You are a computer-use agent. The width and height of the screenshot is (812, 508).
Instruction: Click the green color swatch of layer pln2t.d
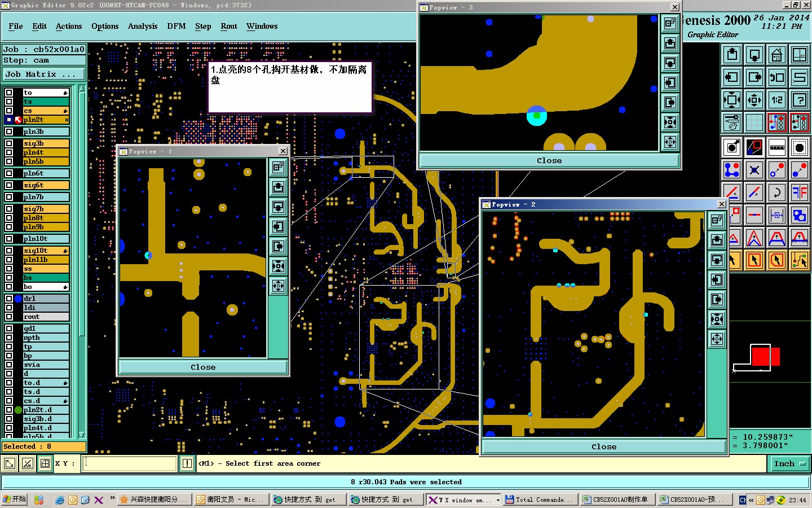tap(18, 410)
